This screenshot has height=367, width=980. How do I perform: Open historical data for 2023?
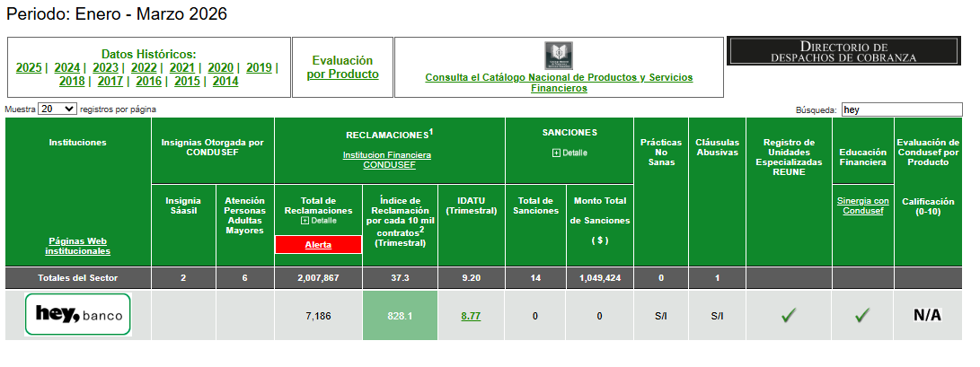tap(106, 67)
